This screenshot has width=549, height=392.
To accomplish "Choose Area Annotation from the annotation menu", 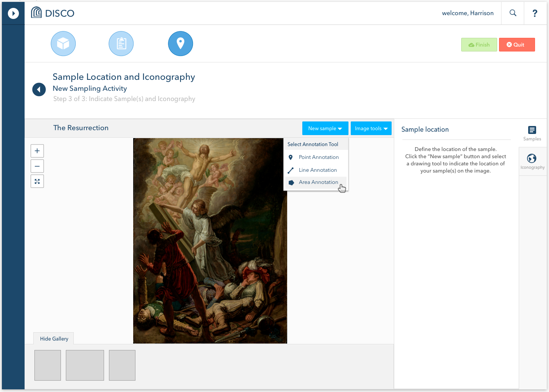I will (x=318, y=182).
